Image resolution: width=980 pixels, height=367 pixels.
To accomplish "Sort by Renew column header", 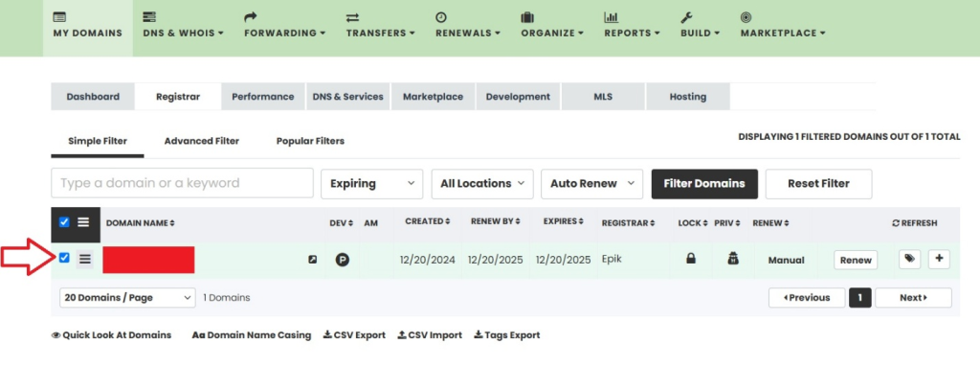I will tap(770, 223).
